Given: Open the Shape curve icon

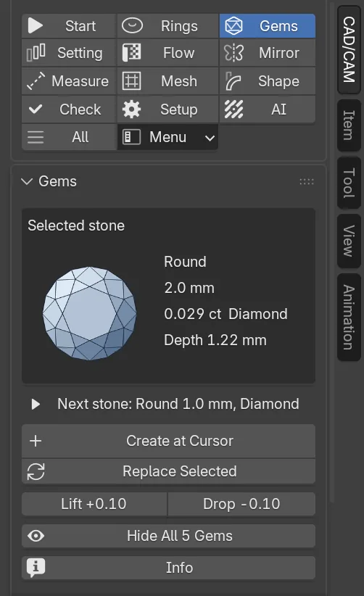Looking at the screenshot, I should (x=233, y=81).
